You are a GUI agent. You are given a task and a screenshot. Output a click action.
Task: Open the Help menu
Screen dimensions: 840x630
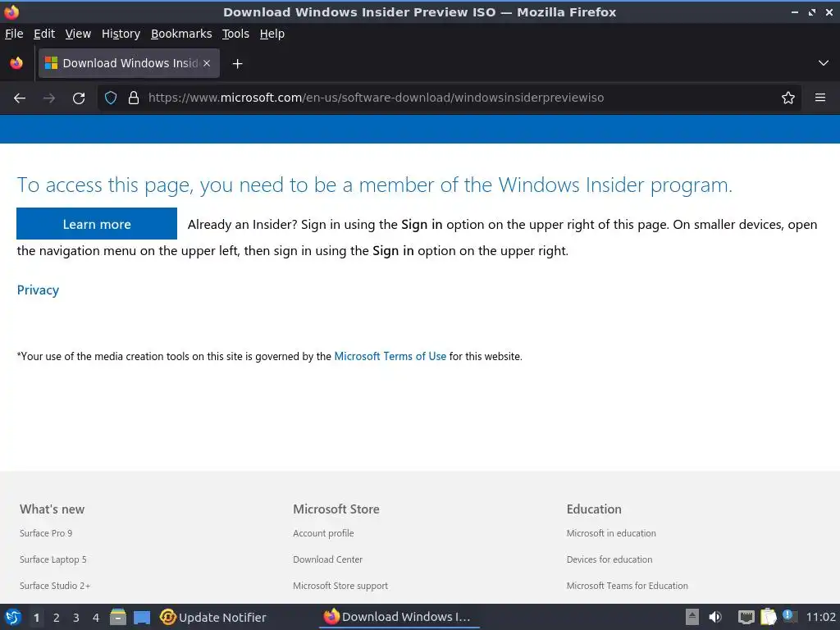coord(272,34)
